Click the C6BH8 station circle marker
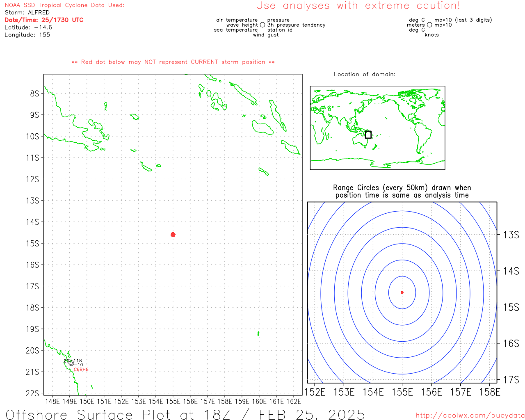 tap(71, 363)
